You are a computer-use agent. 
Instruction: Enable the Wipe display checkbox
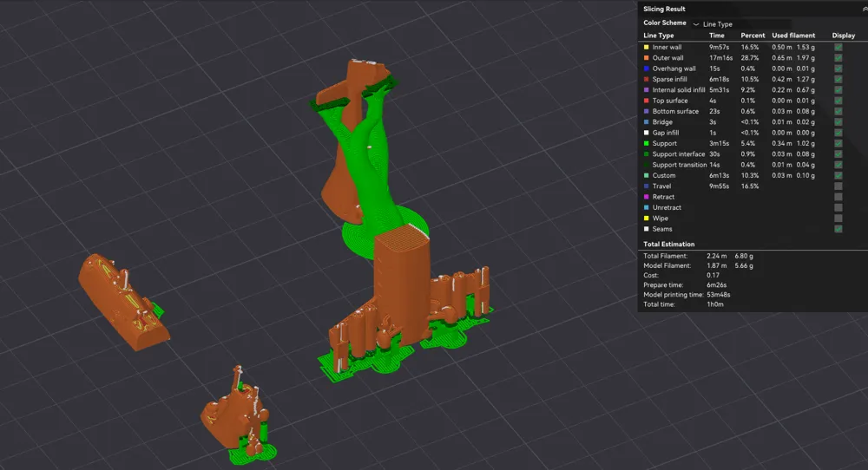click(838, 219)
